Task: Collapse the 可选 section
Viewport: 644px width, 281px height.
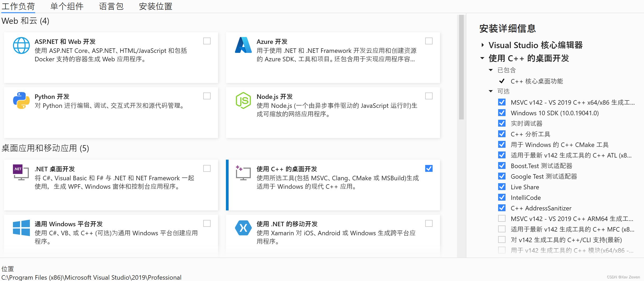Action: [491, 91]
